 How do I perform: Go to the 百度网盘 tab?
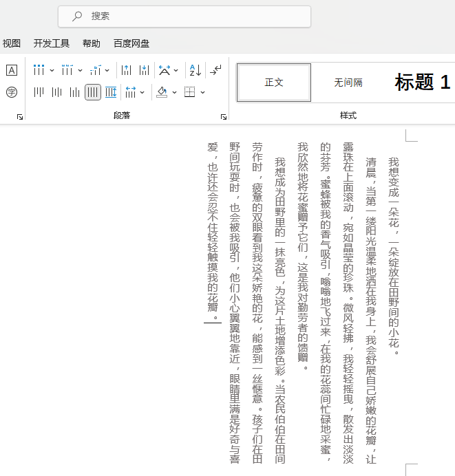131,43
